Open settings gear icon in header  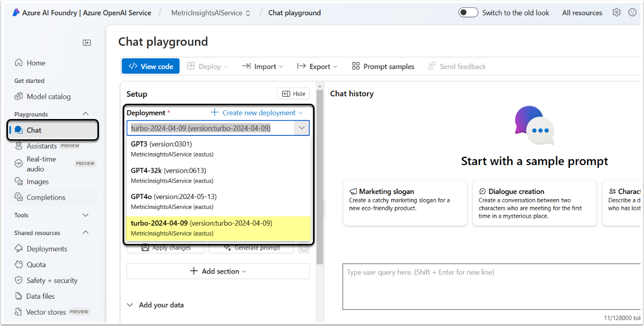[x=616, y=12]
